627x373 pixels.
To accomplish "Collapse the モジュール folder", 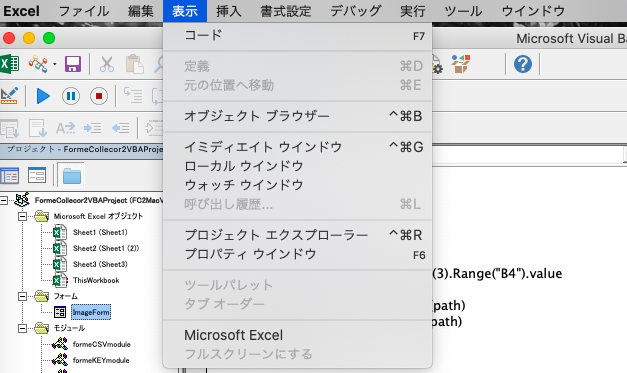I will click(23, 328).
